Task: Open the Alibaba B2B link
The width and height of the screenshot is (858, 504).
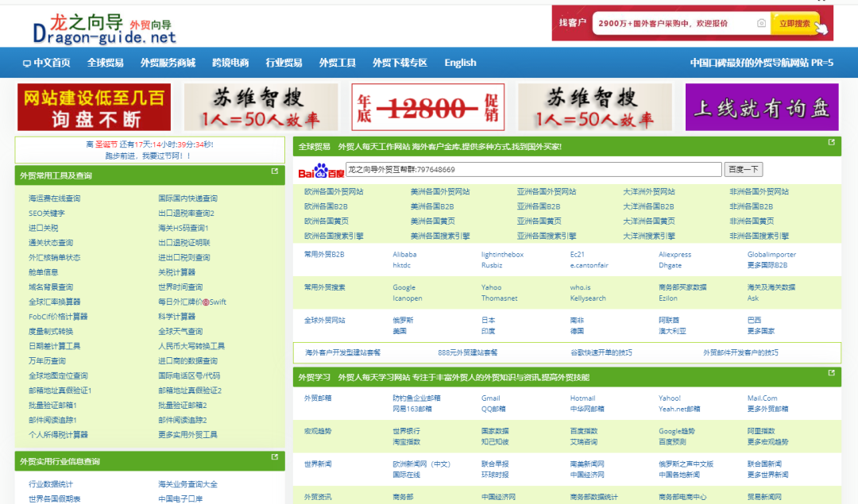Action: click(404, 255)
